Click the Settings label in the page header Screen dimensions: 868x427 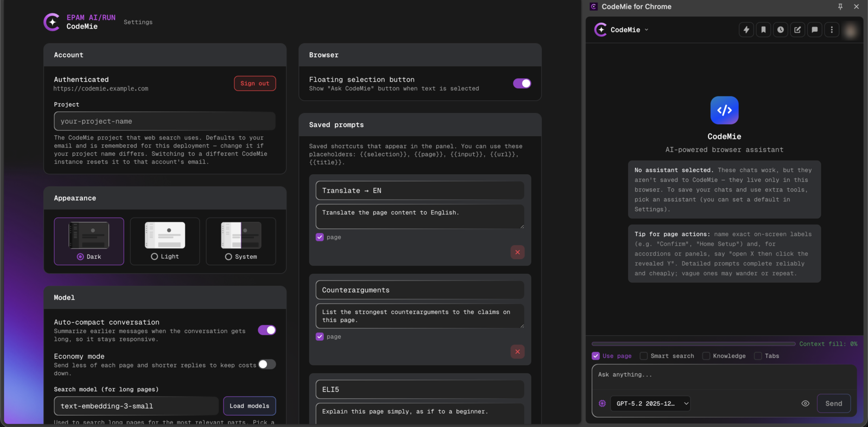(x=138, y=22)
